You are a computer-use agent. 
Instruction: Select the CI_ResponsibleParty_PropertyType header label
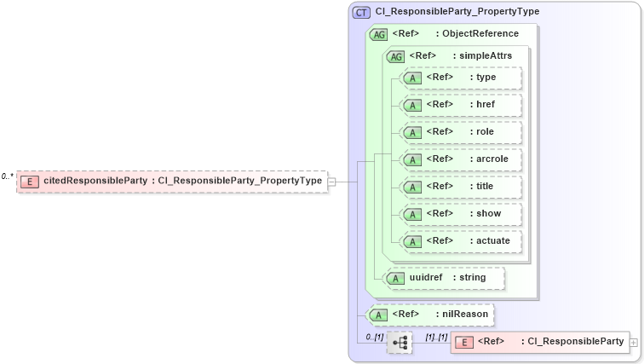(457, 11)
